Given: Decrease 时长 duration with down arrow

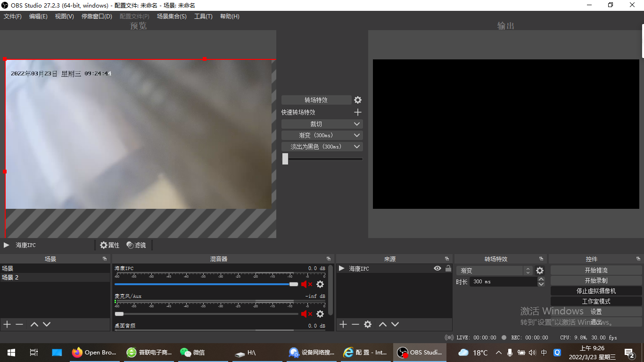Looking at the screenshot, I should click(541, 284).
